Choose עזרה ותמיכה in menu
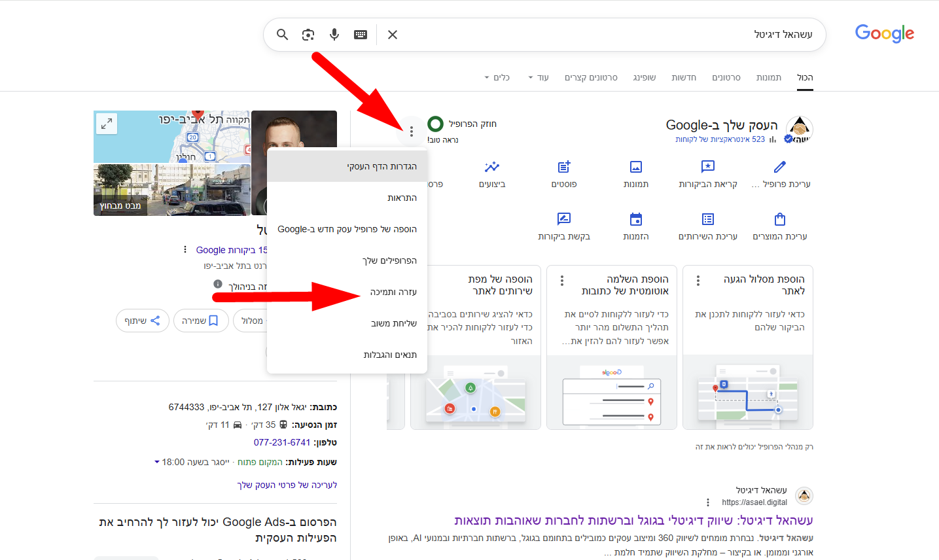This screenshot has width=939, height=560. click(347, 292)
